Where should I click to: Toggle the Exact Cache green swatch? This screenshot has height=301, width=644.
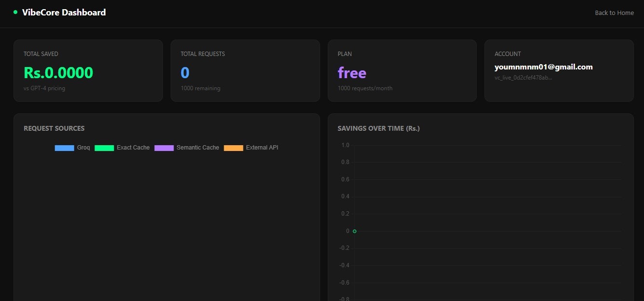tap(104, 148)
